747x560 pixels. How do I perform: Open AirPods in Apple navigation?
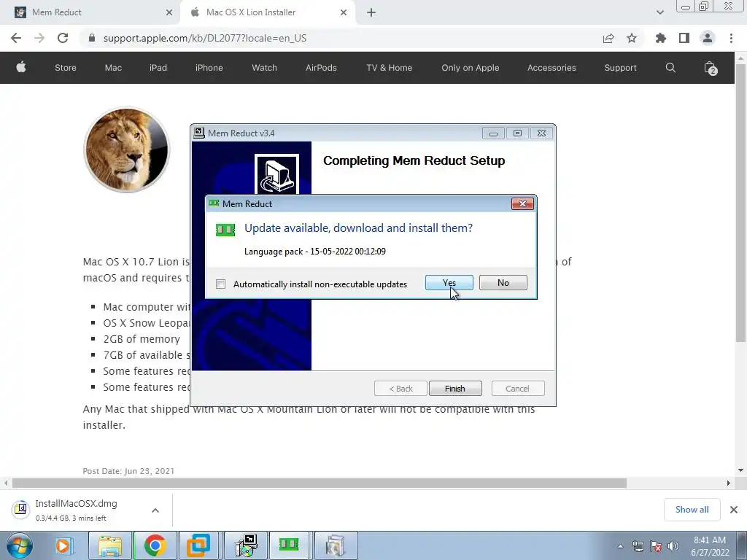[321, 68]
